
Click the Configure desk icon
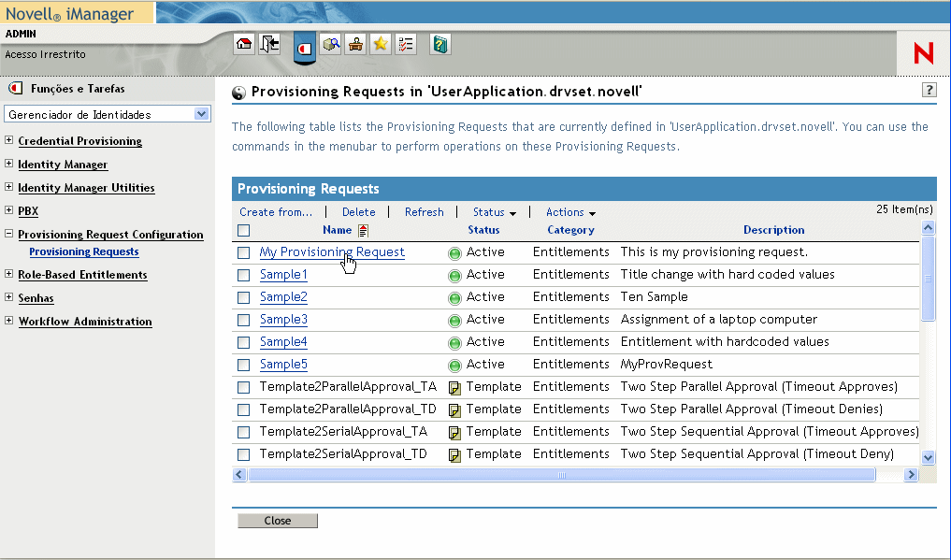click(355, 44)
